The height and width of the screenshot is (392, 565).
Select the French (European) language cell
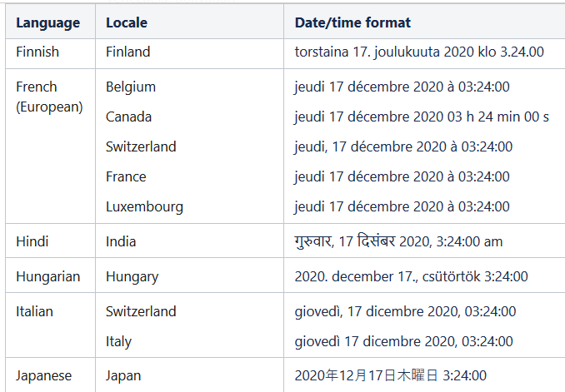[x=49, y=97]
